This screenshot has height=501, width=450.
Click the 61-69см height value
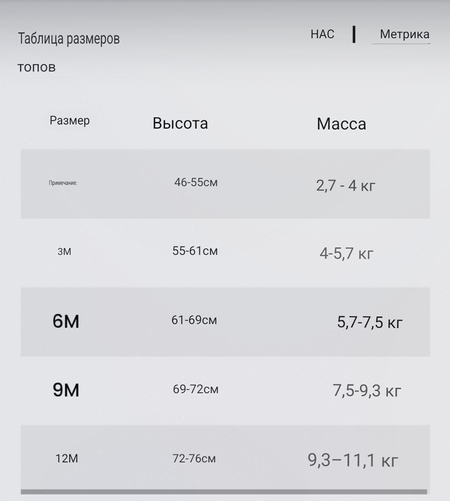194,320
